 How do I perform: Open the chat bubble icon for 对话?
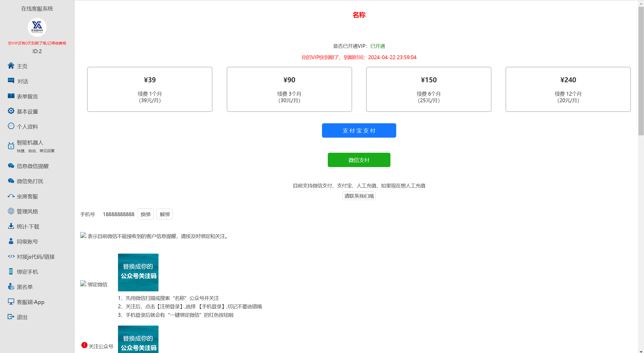pos(11,81)
